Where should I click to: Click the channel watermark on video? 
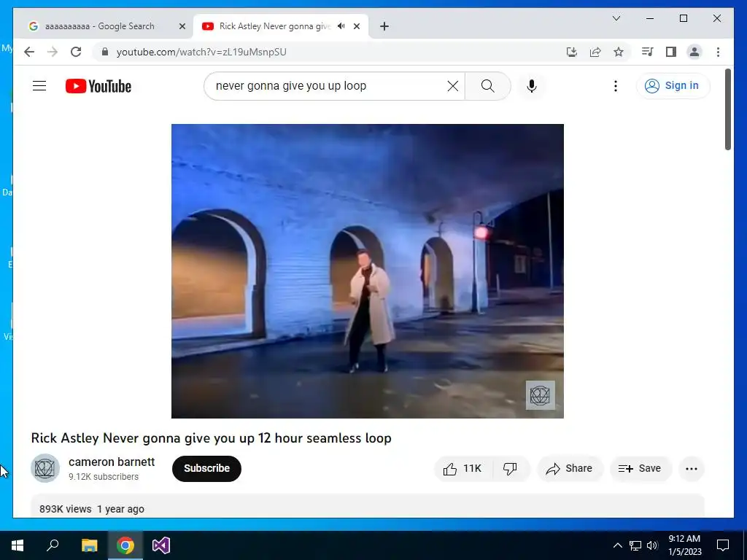tap(541, 394)
